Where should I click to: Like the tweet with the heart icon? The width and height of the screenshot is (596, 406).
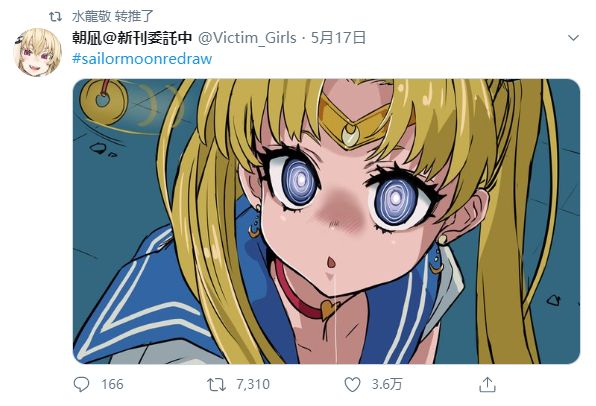coord(352,384)
